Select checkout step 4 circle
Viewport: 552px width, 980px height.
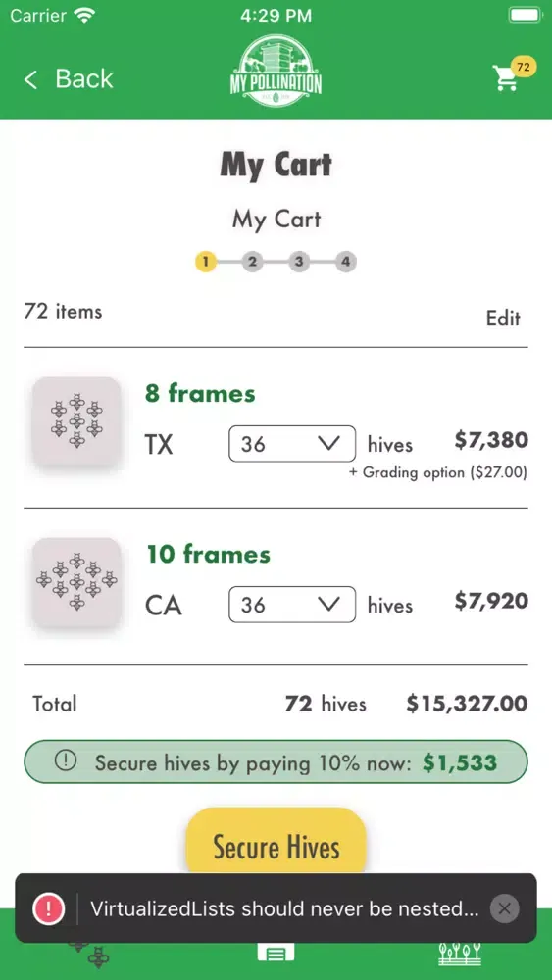pyautogui.click(x=345, y=262)
